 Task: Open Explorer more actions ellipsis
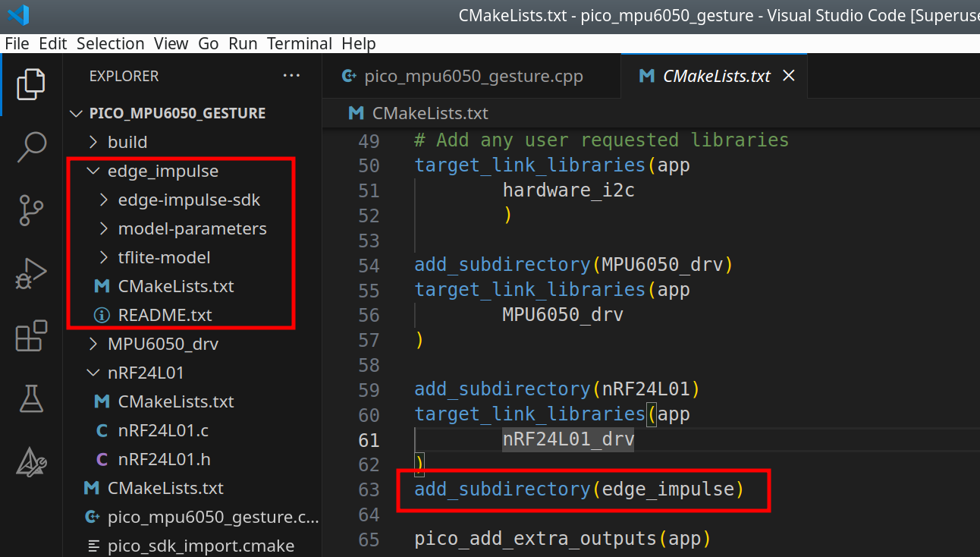click(x=291, y=76)
